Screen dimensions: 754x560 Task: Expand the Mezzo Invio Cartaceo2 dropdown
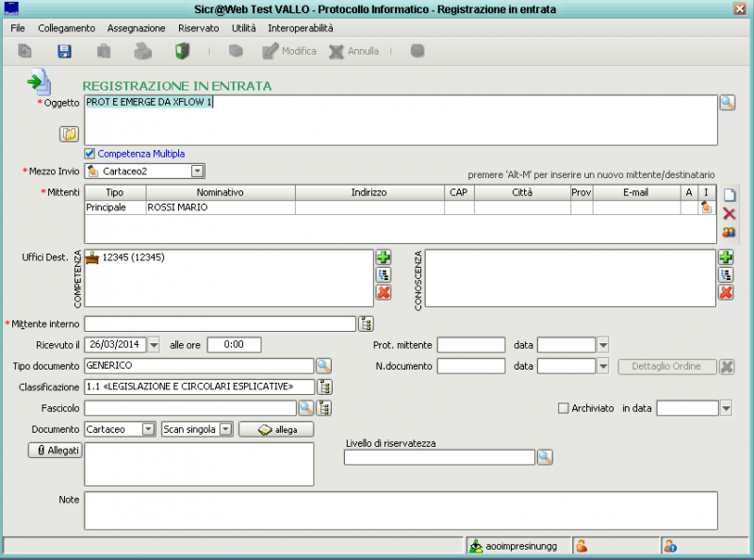tap(197, 171)
